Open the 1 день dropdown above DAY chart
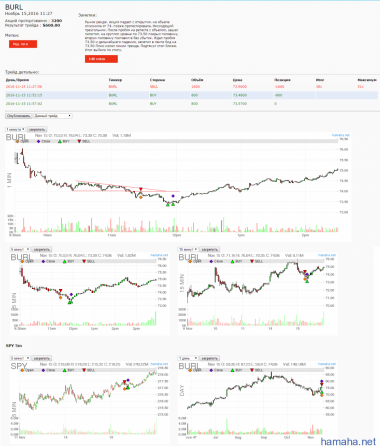This screenshot has height=446, width=380. (x=188, y=358)
